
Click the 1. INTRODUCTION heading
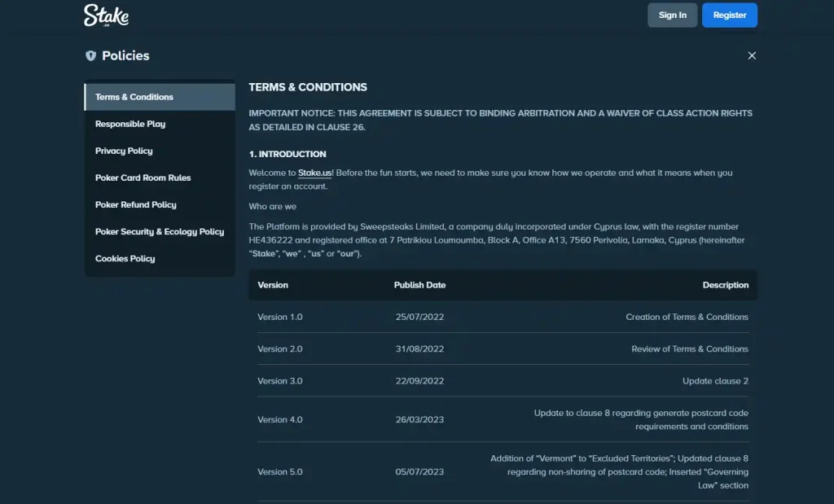point(288,154)
